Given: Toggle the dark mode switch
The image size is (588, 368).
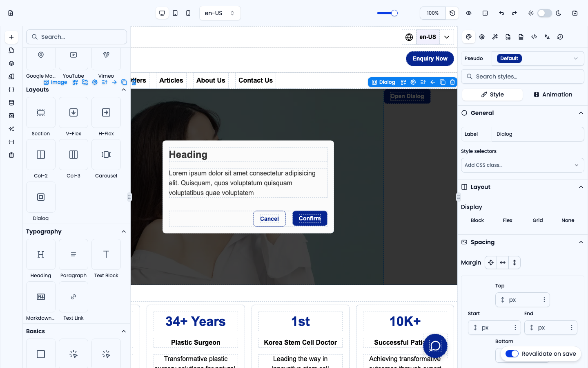Looking at the screenshot, I should pos(544,13).
